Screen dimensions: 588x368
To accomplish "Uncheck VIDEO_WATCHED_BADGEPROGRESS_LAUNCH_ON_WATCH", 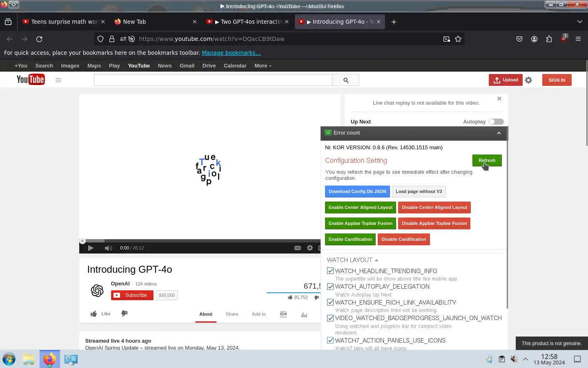I will 330,318.
